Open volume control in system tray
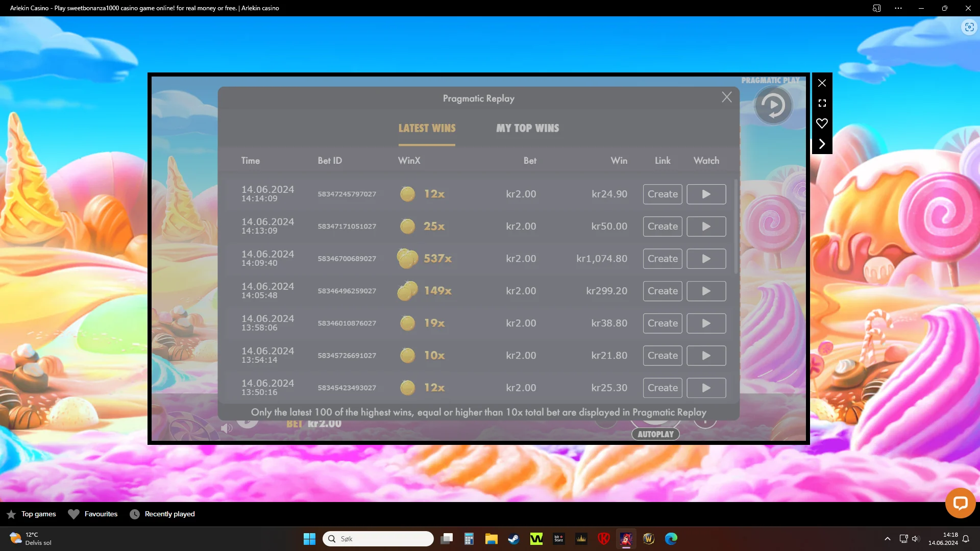 [915, 539]
